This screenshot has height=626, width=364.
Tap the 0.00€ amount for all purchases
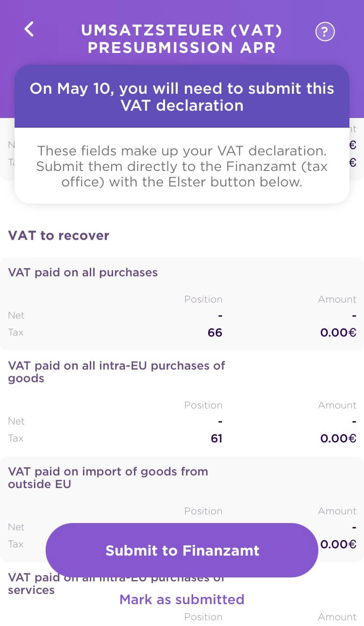point(338,333)
